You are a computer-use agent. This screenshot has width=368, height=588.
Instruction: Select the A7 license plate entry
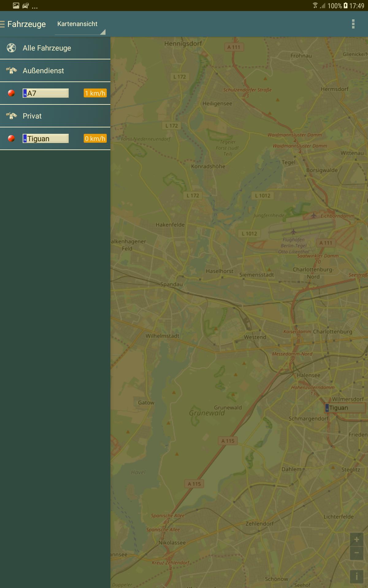tap(46, 93)
